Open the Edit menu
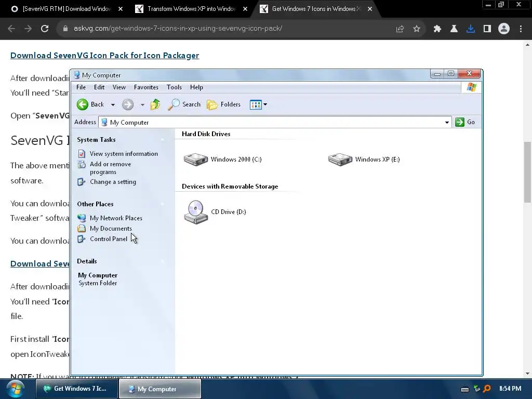Screen dimensions: 532x399 point(99,87)
